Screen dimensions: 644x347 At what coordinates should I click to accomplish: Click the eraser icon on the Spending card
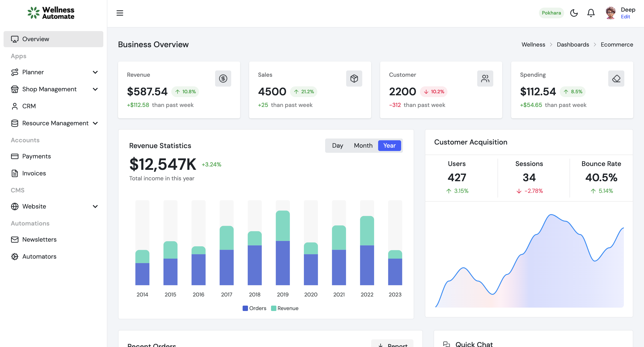[616, 78]
